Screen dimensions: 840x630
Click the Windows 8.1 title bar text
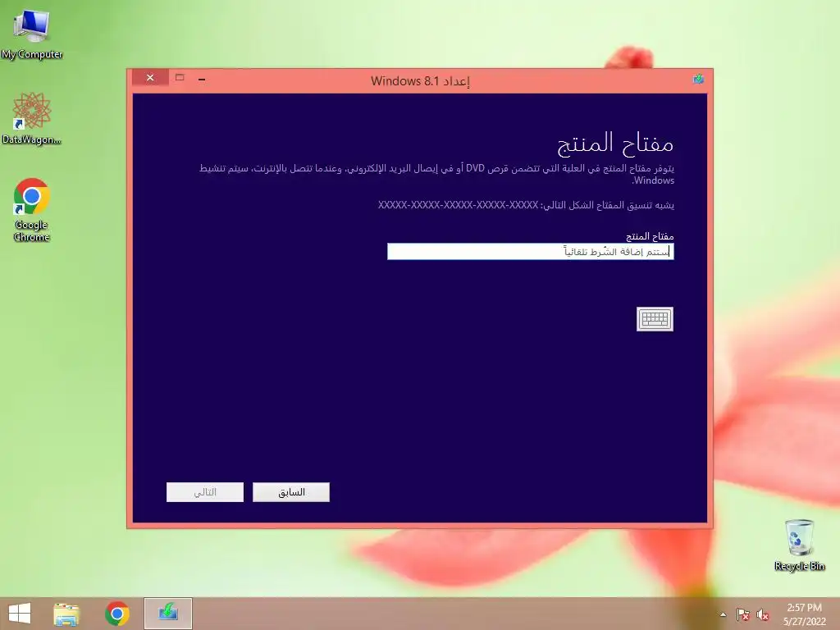point(420,81)
